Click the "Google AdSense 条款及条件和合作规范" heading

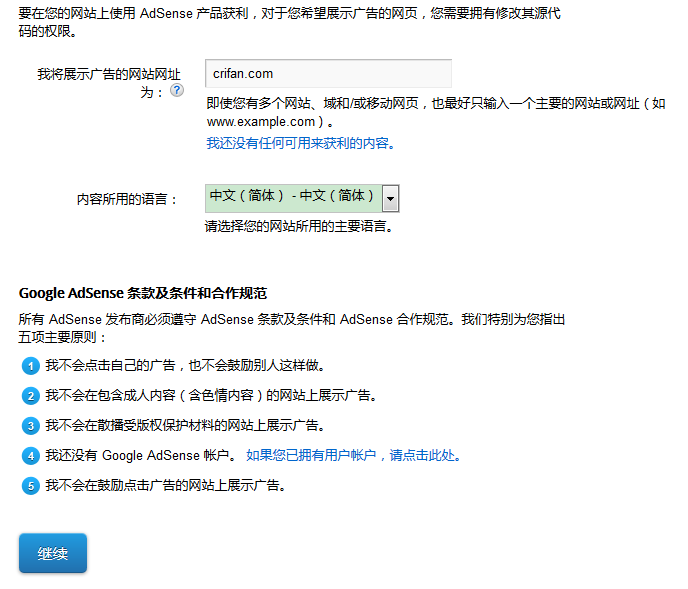143,293
